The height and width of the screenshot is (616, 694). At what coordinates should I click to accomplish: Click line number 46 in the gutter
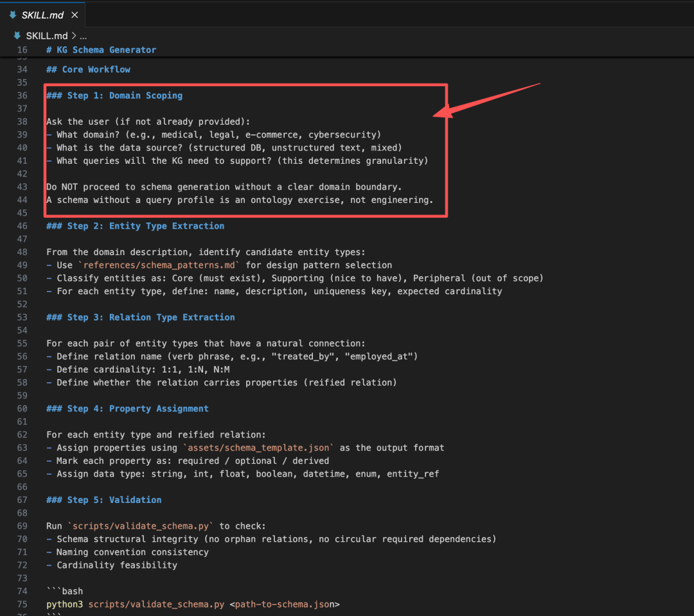(22, 226)
